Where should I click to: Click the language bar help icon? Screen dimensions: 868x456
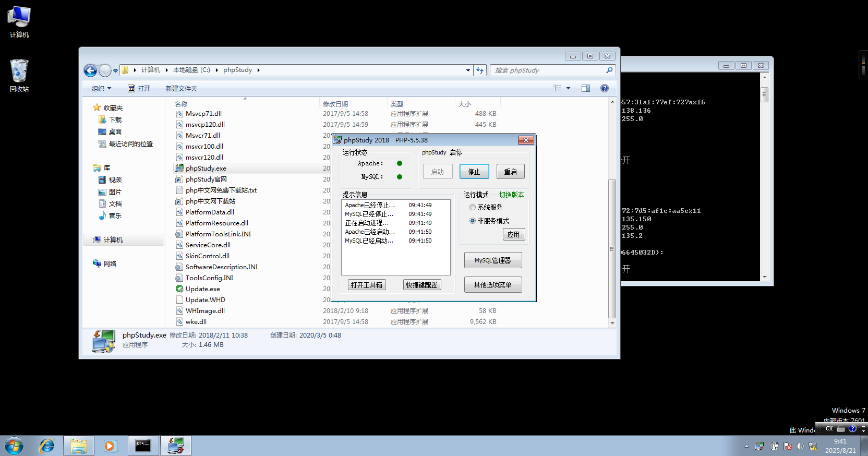pyautogui.click(x=852, y=428)
